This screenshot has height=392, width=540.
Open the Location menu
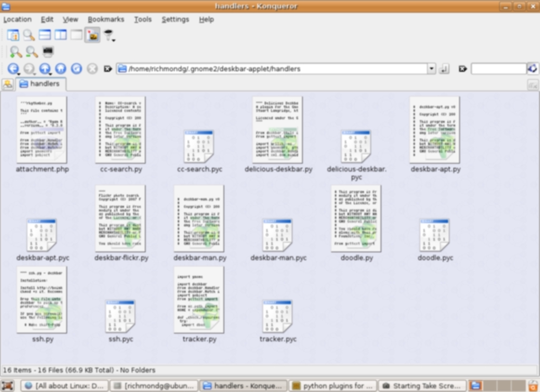tap(17, 20)
